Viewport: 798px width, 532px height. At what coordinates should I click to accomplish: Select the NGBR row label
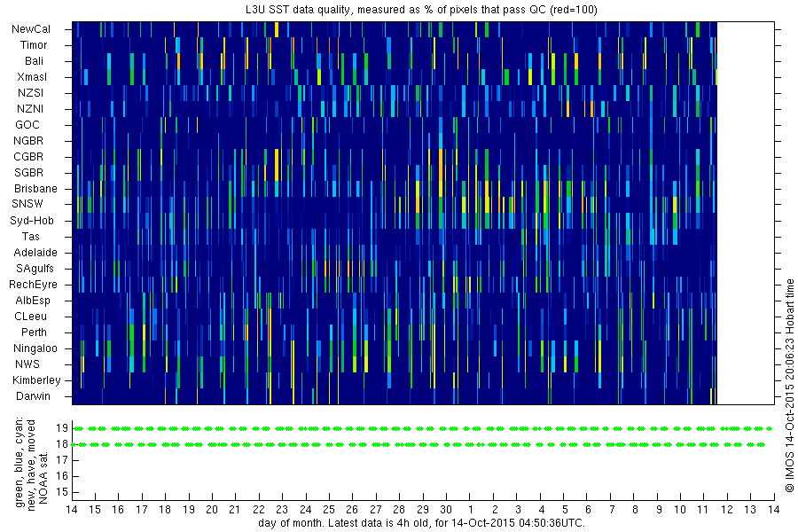28,140
